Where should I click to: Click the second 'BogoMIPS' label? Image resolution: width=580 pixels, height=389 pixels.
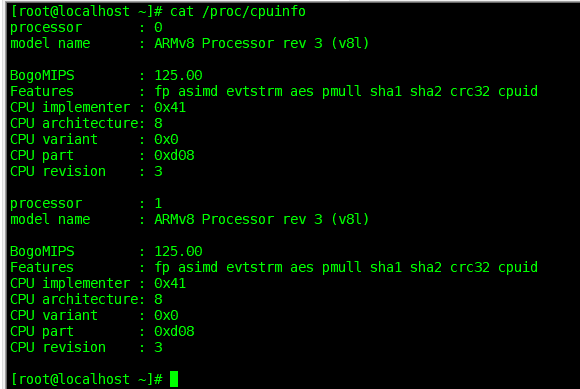(x=42, y=252)
